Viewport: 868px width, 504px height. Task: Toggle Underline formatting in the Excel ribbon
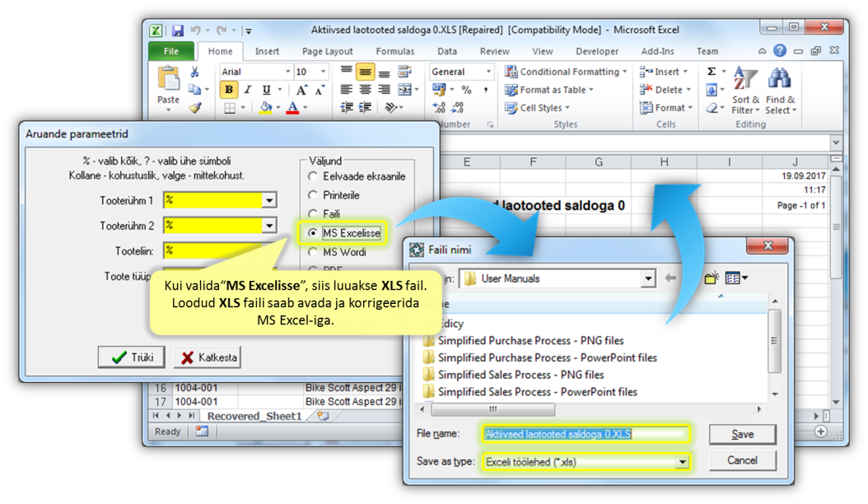click(266, 90)
